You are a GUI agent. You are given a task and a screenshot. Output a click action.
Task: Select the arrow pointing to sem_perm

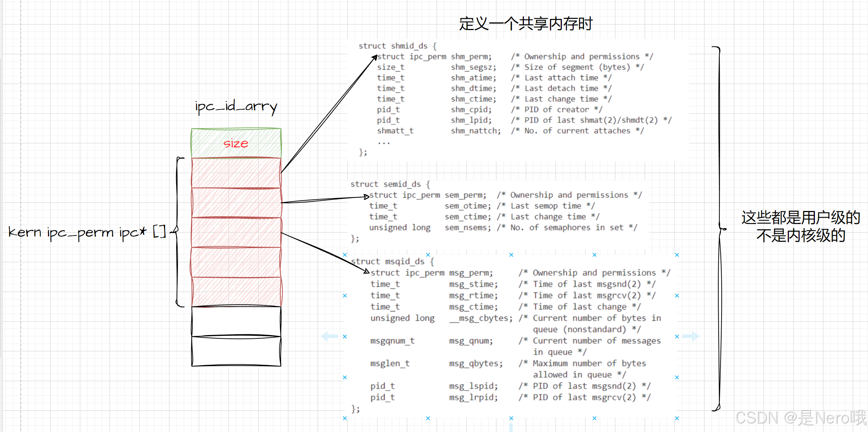pos(325,199)
